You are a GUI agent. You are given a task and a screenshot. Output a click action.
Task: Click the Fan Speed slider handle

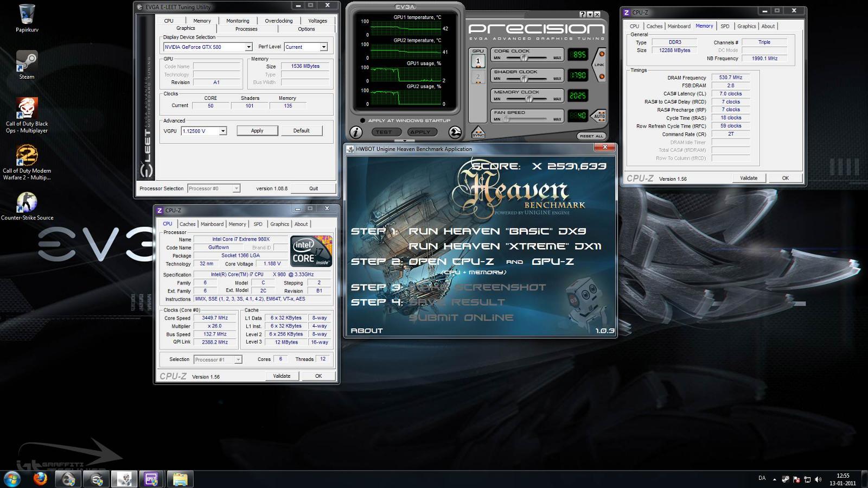[506, 119]
